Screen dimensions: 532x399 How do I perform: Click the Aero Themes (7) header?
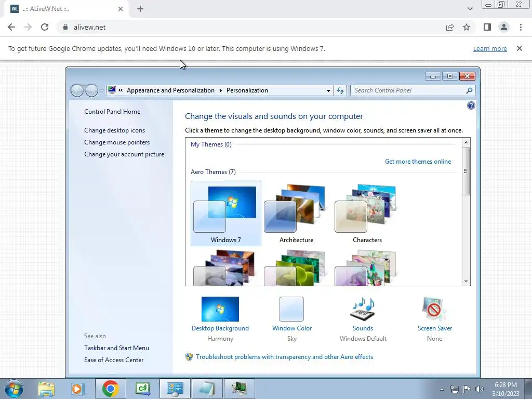coord(213,171)
